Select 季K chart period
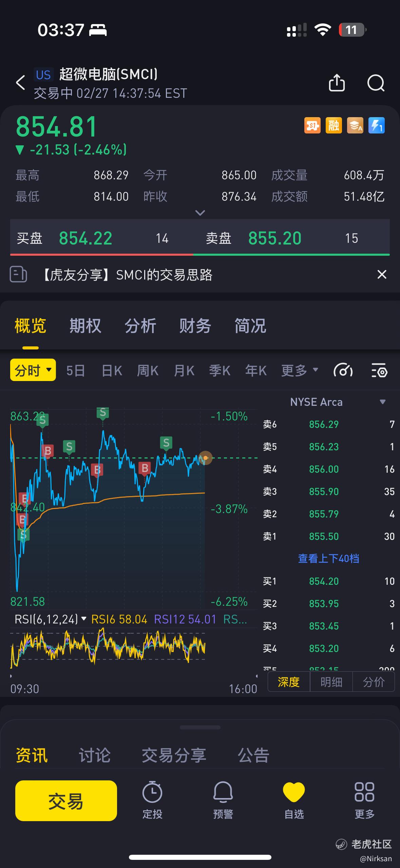The height and width of the screenshot is (868, 400). click(x=220, y=370)
